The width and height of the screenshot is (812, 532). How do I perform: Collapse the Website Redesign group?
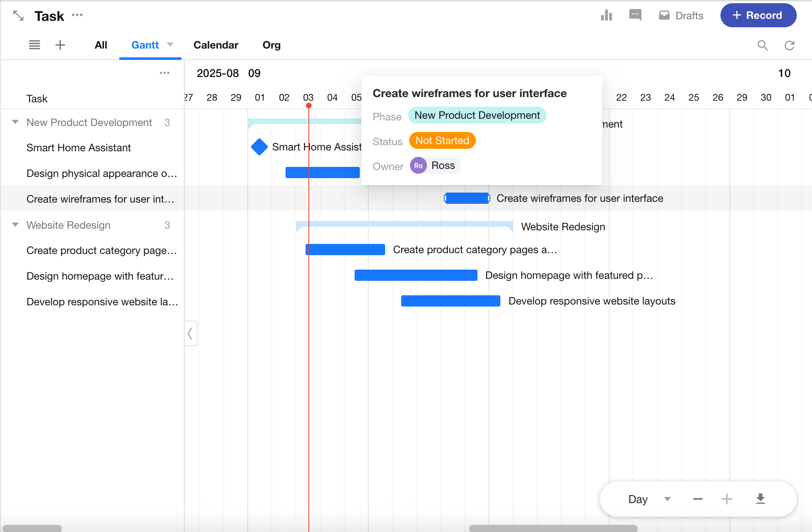(x=15, y=225)
